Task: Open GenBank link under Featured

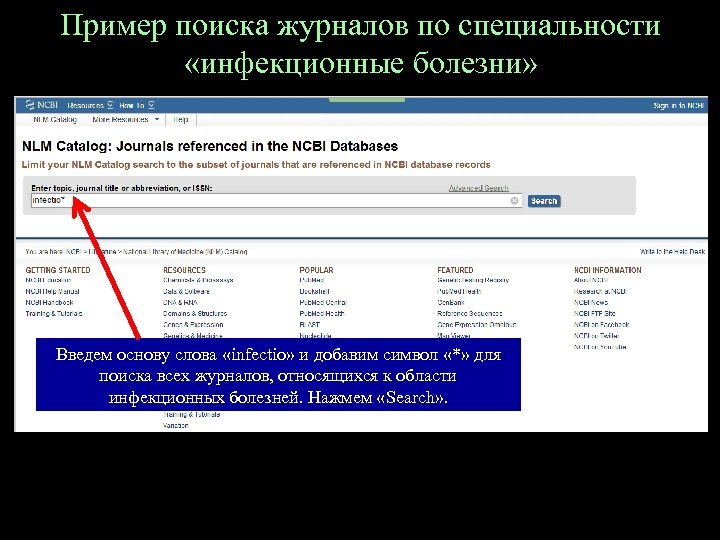Action: 451,303
